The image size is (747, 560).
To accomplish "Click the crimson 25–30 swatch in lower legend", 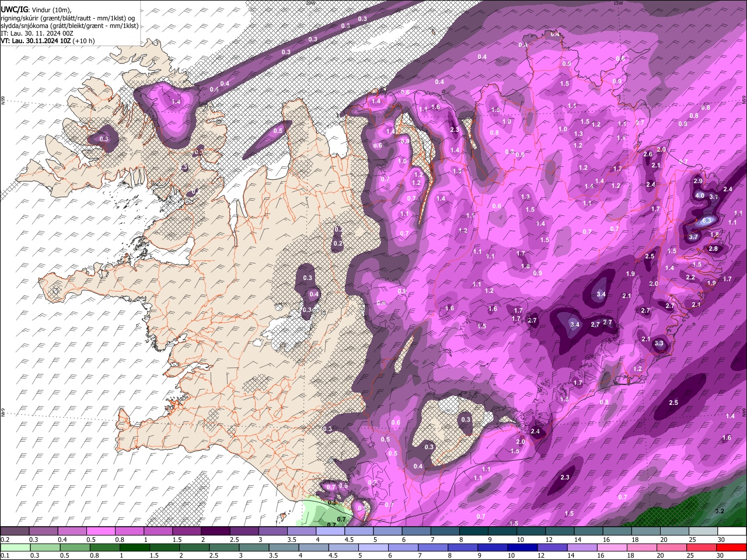I will [701, 548].
